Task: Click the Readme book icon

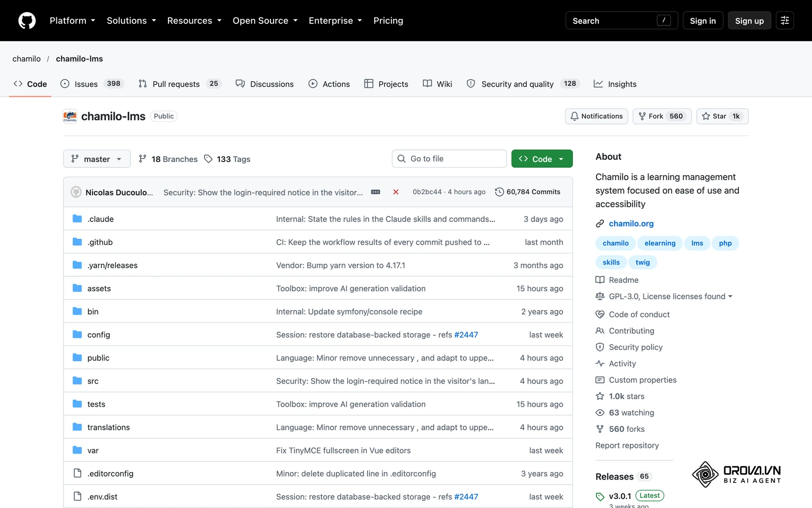Action: click(x=600, y=280)
